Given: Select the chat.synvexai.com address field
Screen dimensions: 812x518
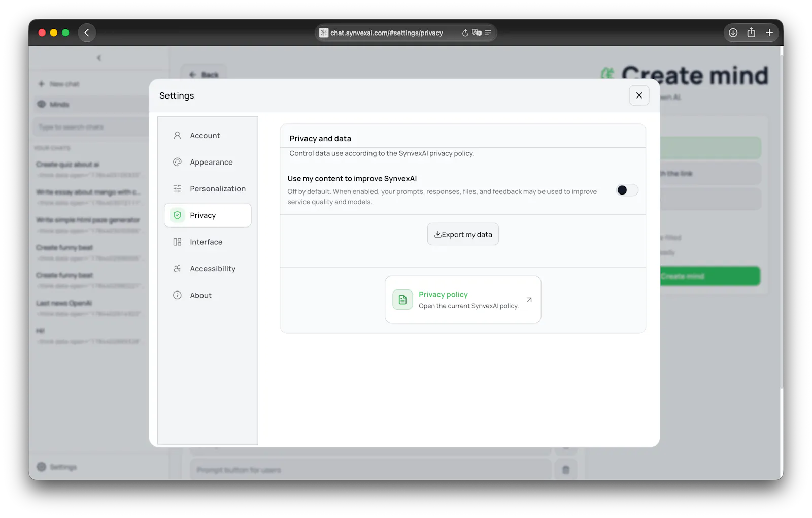Looking at the screenshot, I should click(405, 33).
